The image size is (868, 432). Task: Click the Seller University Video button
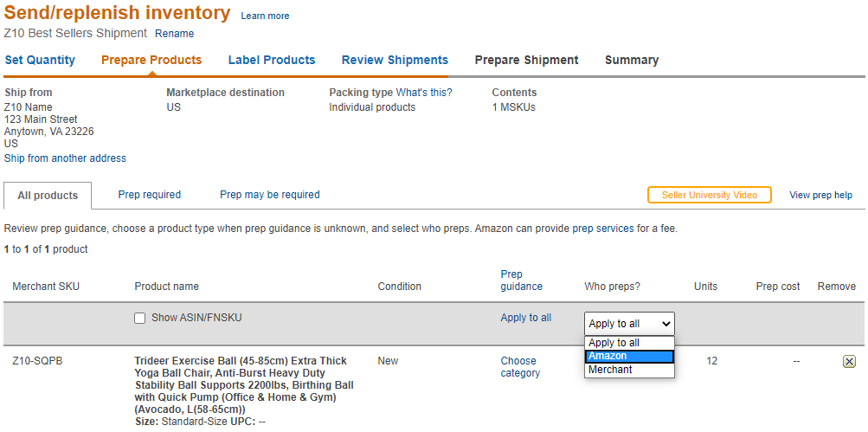click(x=709, y=195)
